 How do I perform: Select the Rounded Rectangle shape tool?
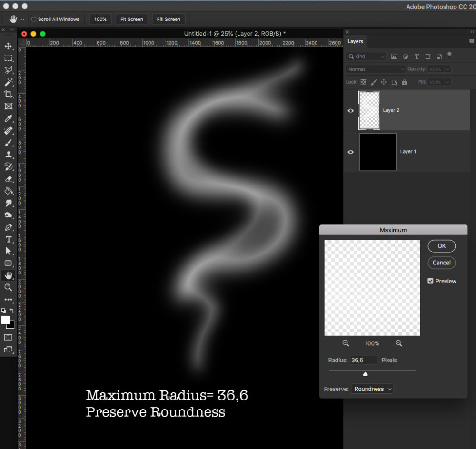click(8, 264)
